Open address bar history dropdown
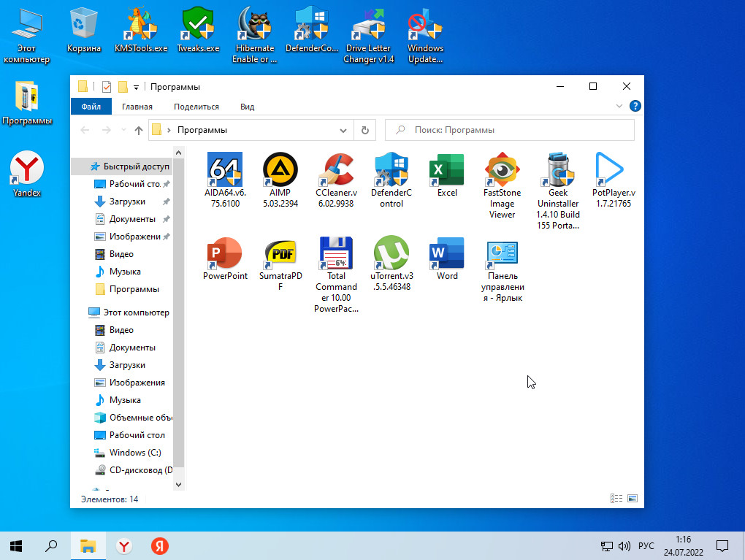 (343, 130)
